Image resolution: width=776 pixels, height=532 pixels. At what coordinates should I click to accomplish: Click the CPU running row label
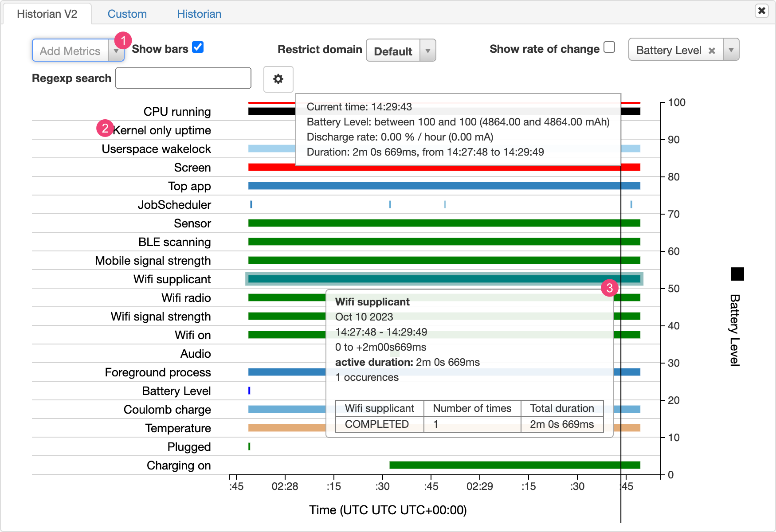tap(176, 112)
